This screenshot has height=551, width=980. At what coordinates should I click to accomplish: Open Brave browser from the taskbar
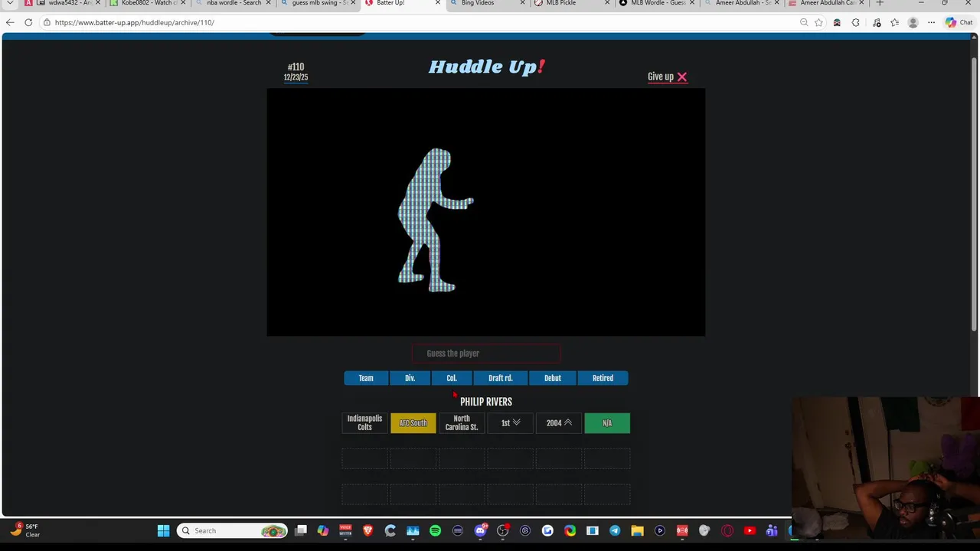click(367, 530)
